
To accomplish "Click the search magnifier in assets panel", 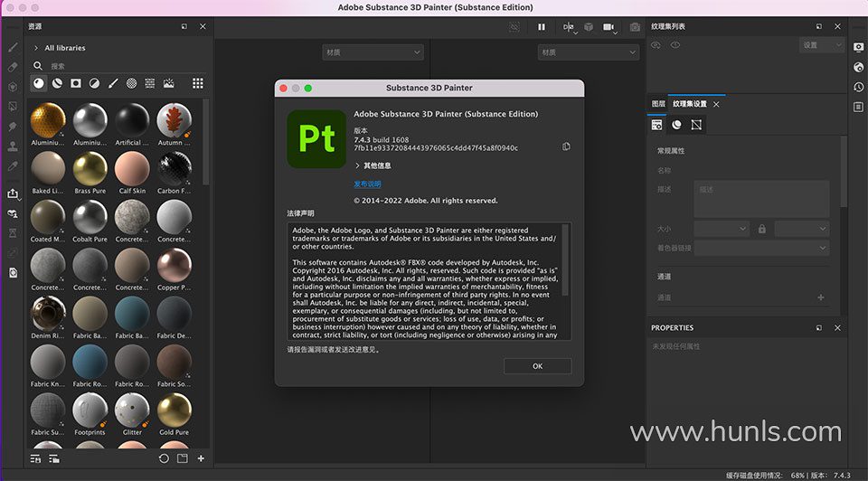I will pyautogui.click(x=38, y=66).
